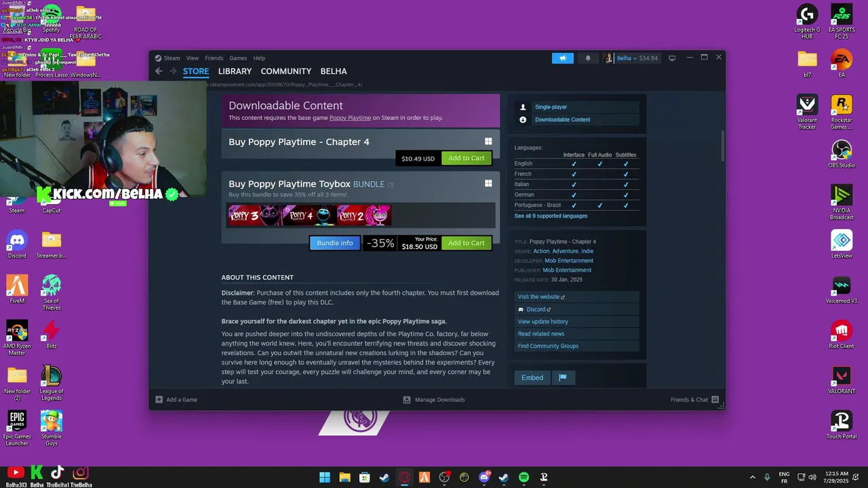
Task: Click the Embed button
Action: tap(532, 378)
